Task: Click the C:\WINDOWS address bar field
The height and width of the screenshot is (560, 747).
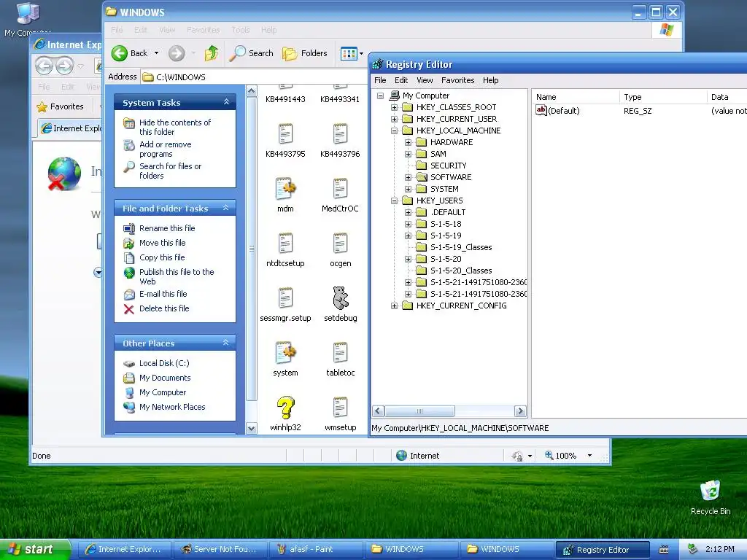Action: (254, 77)
